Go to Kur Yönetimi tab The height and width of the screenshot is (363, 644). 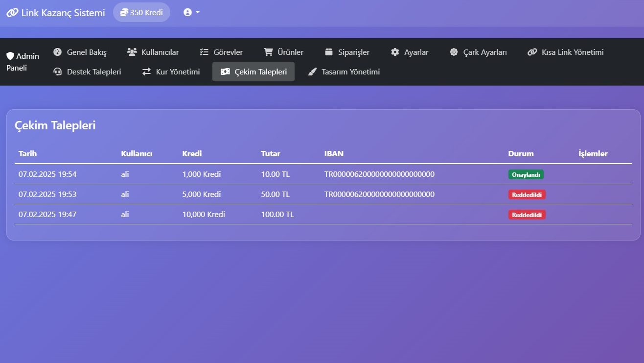tap(171, 72)
